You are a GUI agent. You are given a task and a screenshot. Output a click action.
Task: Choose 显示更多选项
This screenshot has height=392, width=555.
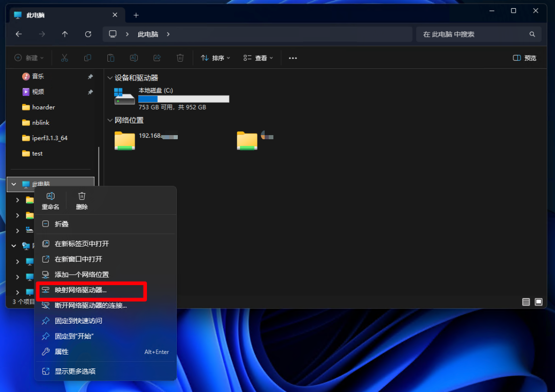tap(105, 371)
